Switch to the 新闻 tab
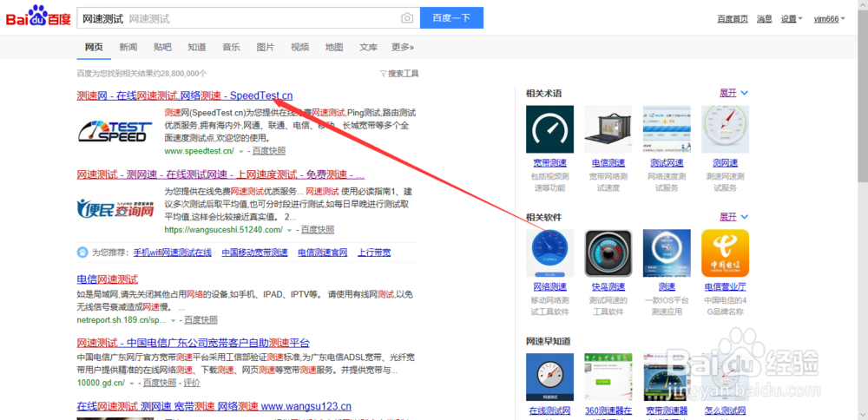The image size is (868, 420). click(128, 47)
